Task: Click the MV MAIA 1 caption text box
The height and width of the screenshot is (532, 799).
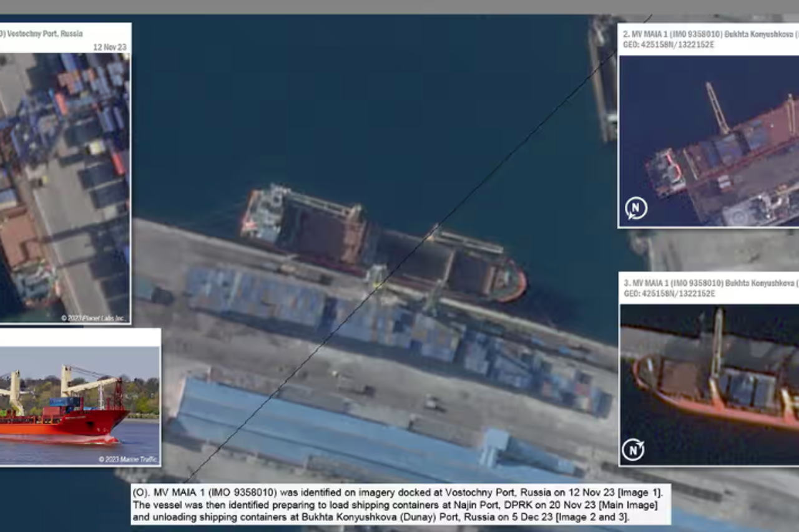Action: [400, 504]
